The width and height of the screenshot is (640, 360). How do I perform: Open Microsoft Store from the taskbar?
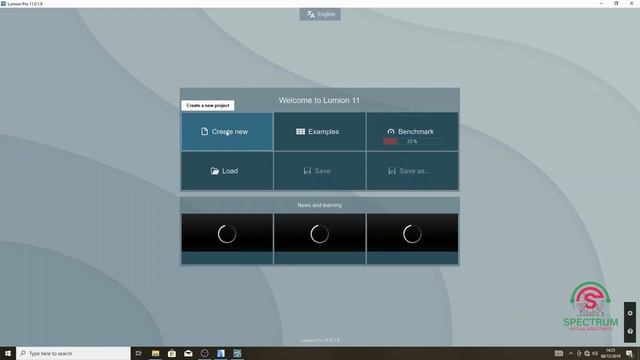(x=172, y=353)
